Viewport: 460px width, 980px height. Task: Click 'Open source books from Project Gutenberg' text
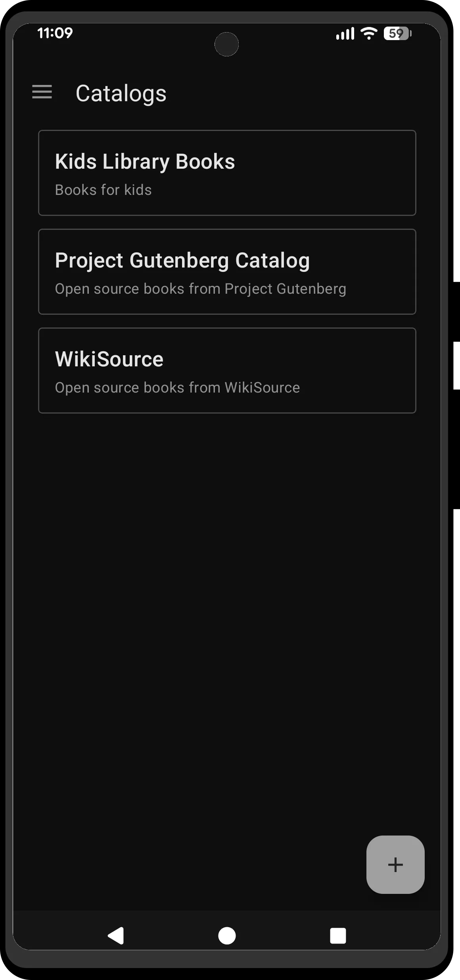pyautogui.click(x=200, y=289)
